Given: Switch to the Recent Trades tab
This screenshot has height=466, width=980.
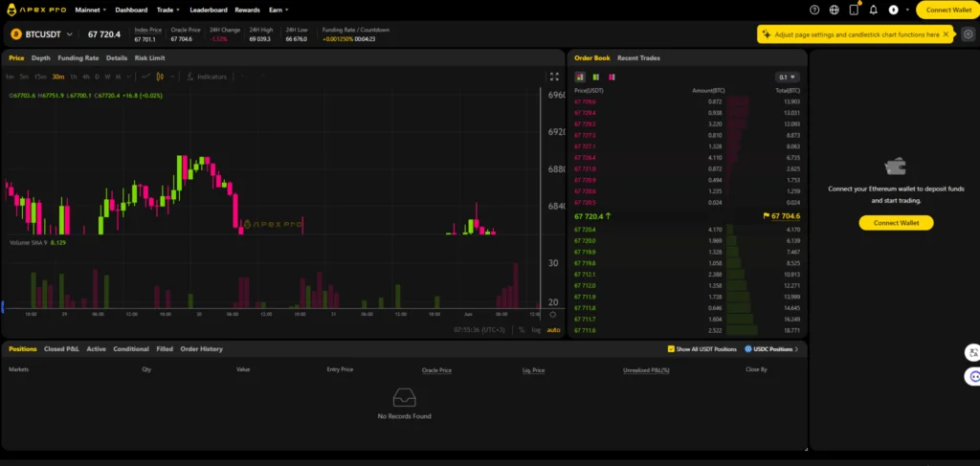Looking at the screenshot, I should [638, 58].
